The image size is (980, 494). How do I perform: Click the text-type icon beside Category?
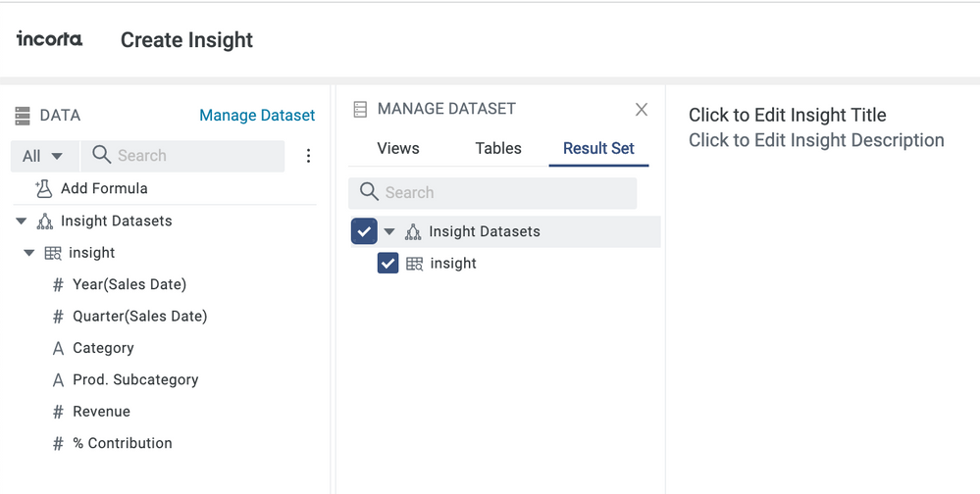coord(58,348)
